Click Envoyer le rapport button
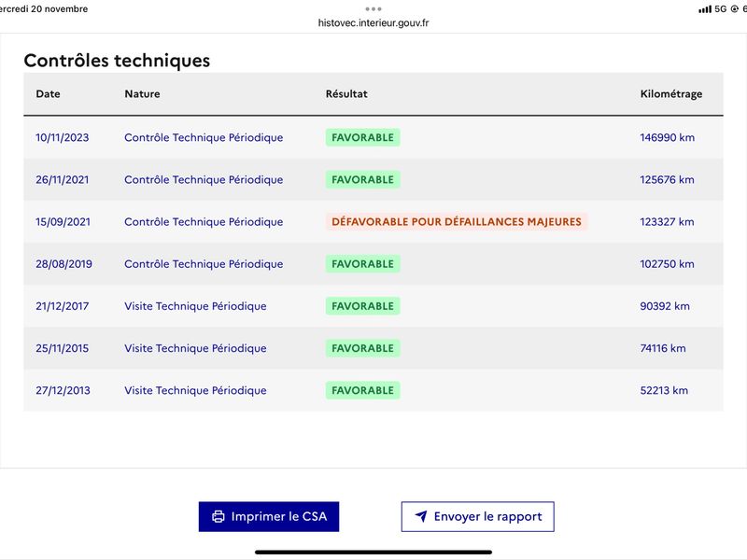 coord(477,517)
